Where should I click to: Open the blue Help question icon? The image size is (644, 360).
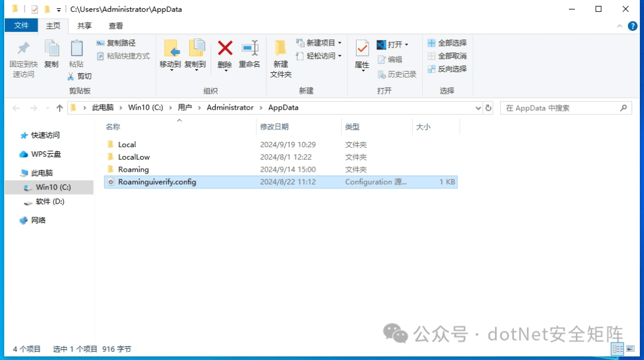[633, 26]
